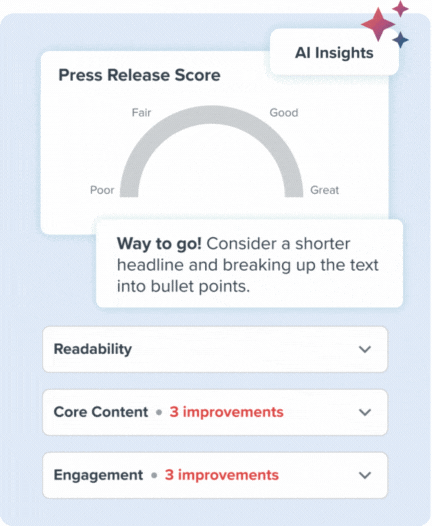Click Engagement's 3 improvements link
The width and height of the screenshot is (432, 526).
[x=222, y=475]
